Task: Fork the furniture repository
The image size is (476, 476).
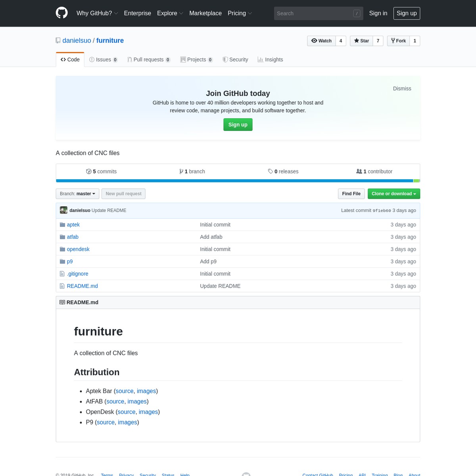Action: click(398, 41)
